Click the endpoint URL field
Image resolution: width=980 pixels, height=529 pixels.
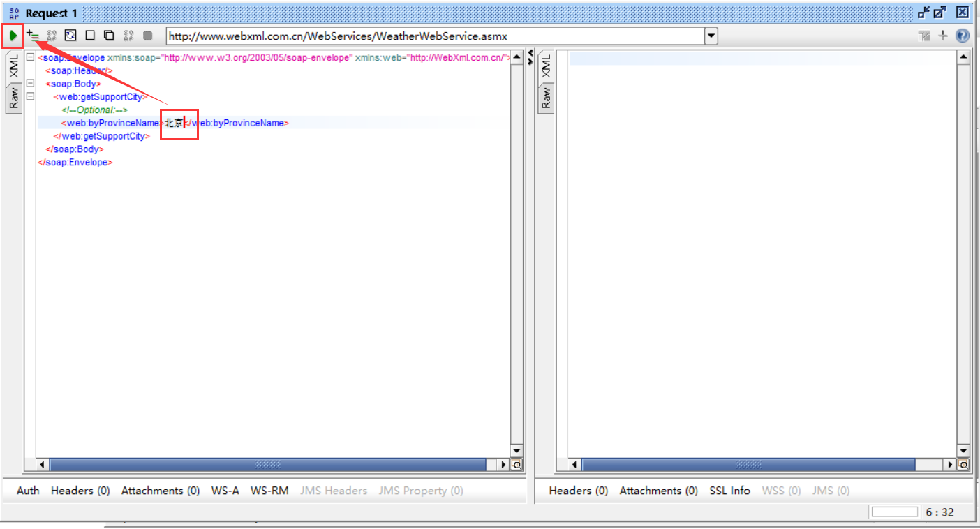(435, 36)
